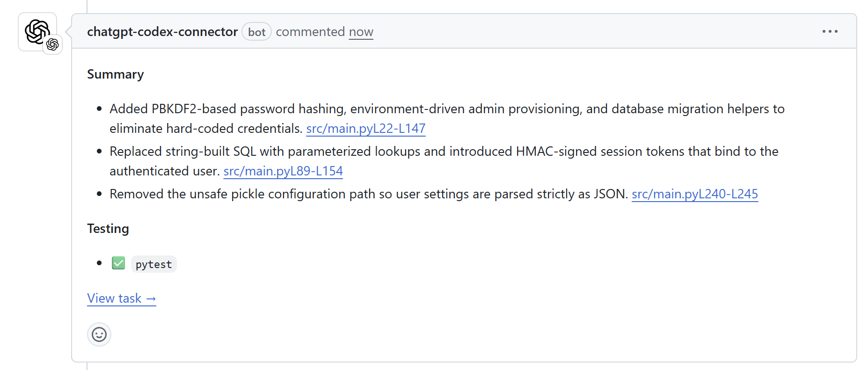
Task: Open the src/main.pyL240-L245 file link
Action: 694,194
